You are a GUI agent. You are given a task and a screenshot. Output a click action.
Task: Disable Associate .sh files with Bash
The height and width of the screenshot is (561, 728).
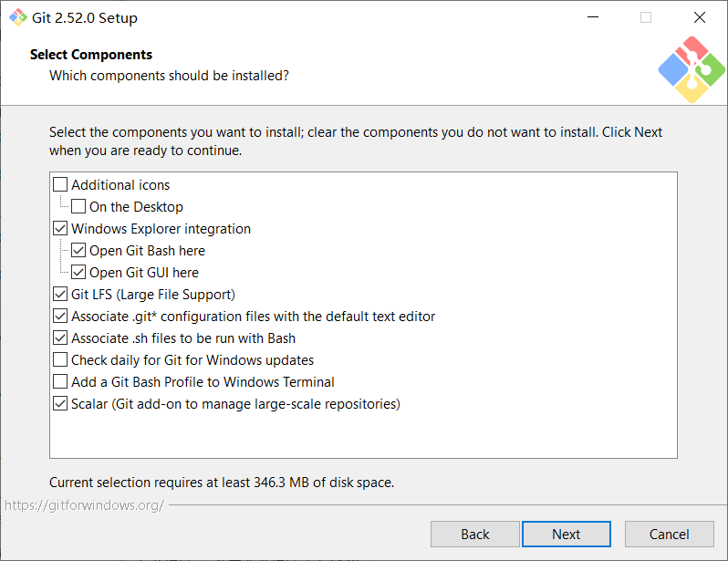coord(60,338)
